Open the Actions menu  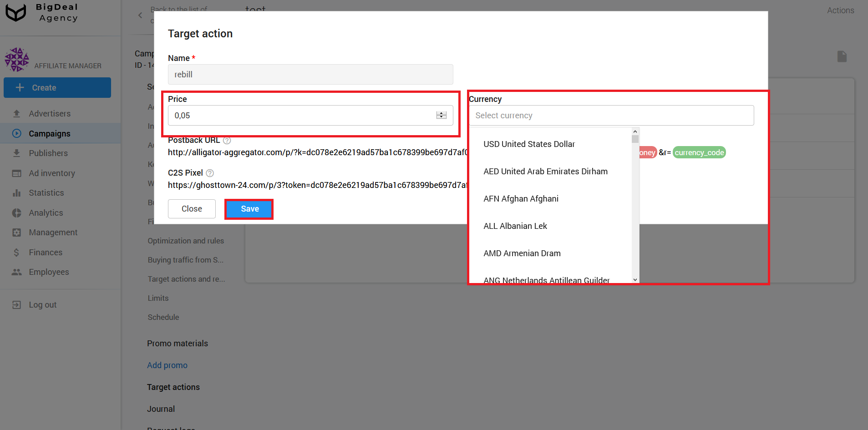(x=840, y=10)
